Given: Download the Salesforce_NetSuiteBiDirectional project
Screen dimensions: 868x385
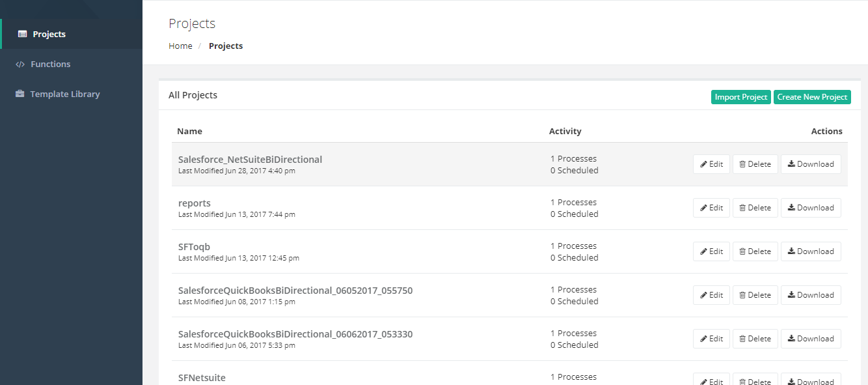Looking at the screenshot, I should [810, 164].
